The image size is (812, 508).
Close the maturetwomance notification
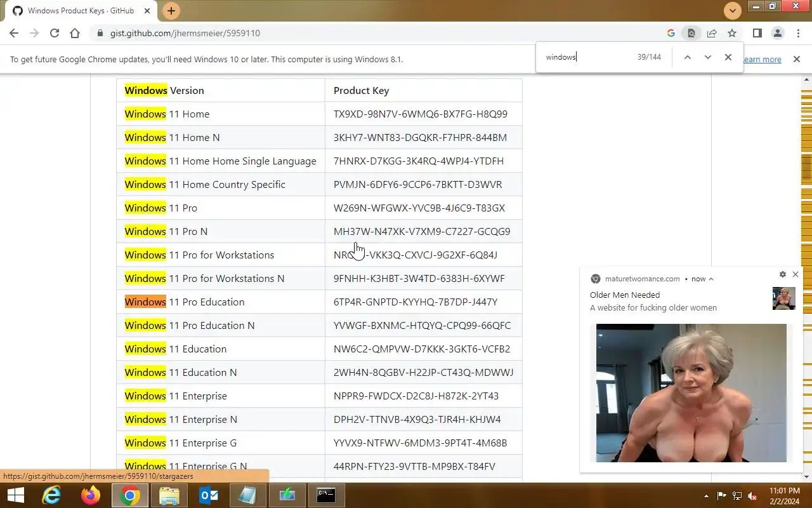point(796,274)
